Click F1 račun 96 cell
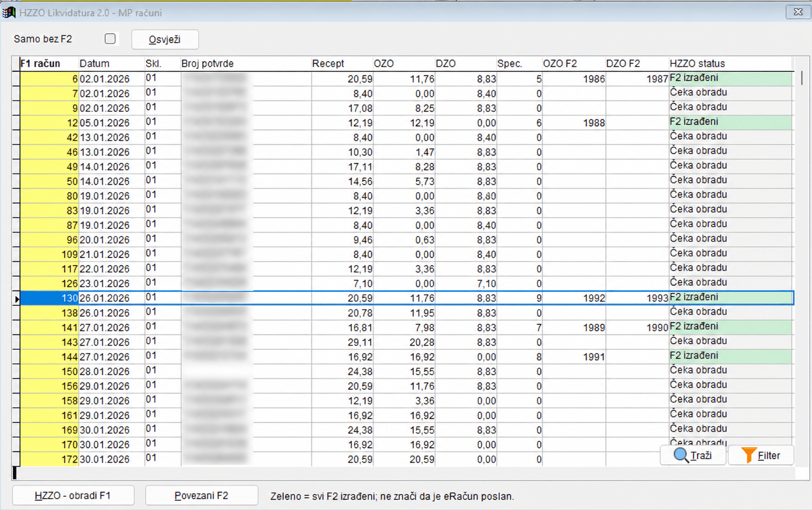The image size is (812, 510). [49, 240]
